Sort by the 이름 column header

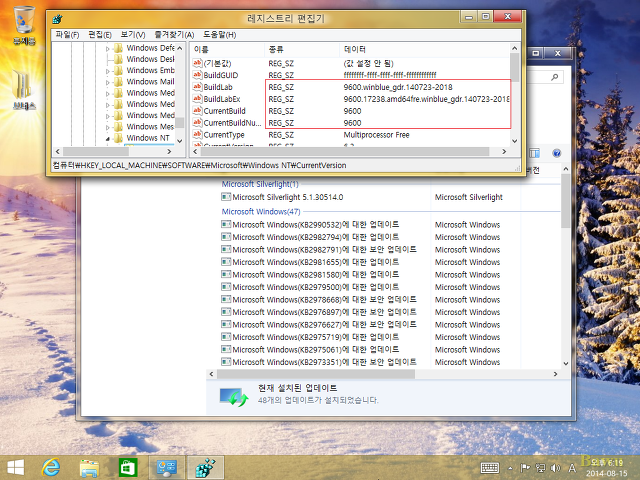pos(227,49)
